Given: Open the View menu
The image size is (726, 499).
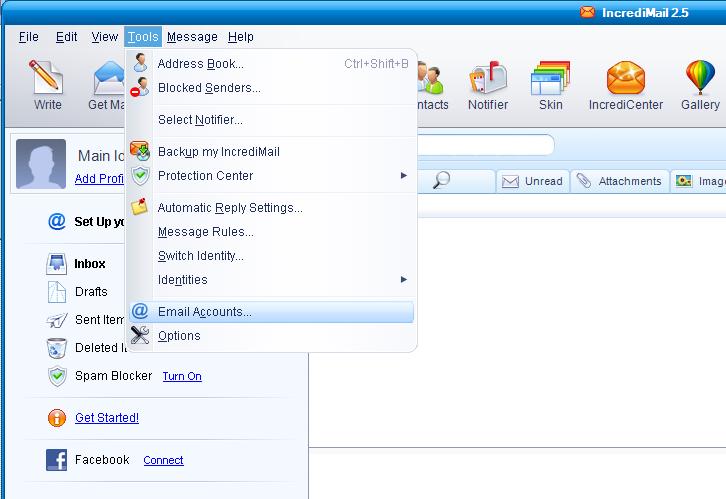Looking at the screenshot, I should [105, 37].
